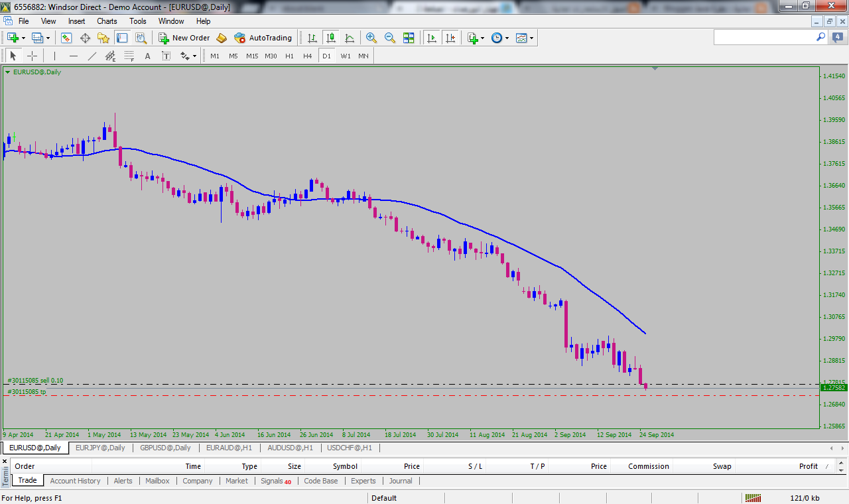
Task: Switch timeframe to W1
Action: [x=346, y=56]
